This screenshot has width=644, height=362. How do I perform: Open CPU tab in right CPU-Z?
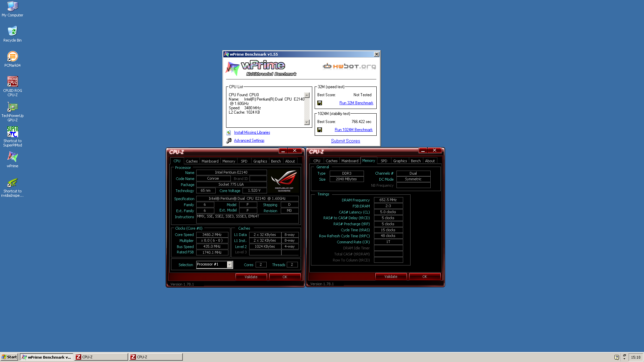[x=317, y=161]
